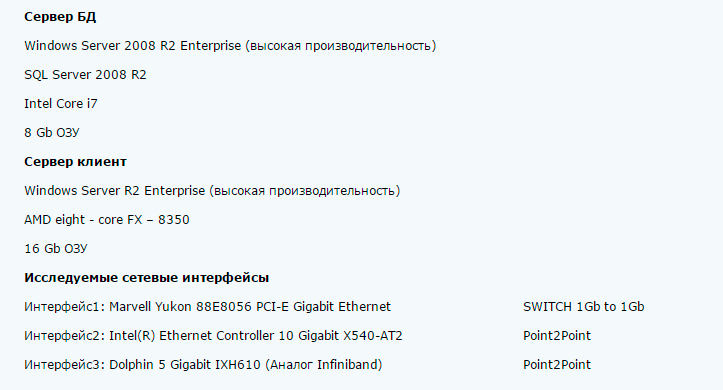Click 'SWITCH 1Gb to 1Gb' text
Screen dimensions: 723x390
[584, 307]
